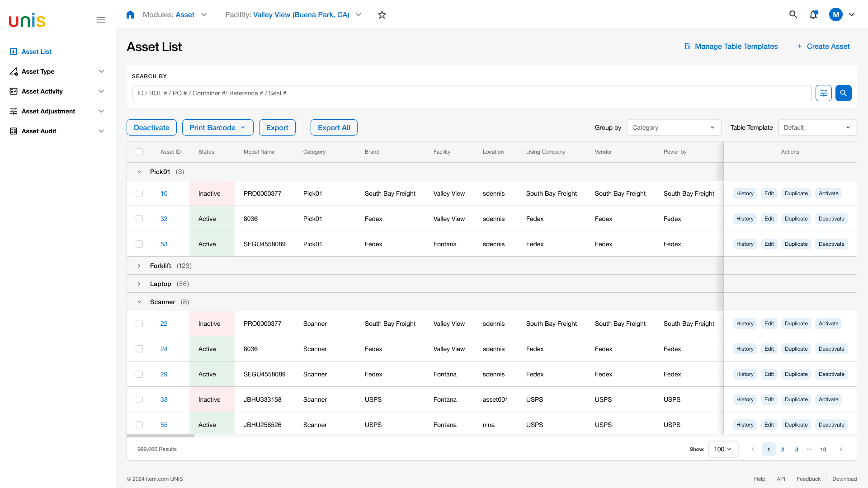The height and width of the screenshot is (488, 868).
Task: Focus the ID / BOL search field
Action: coord(472,93)
